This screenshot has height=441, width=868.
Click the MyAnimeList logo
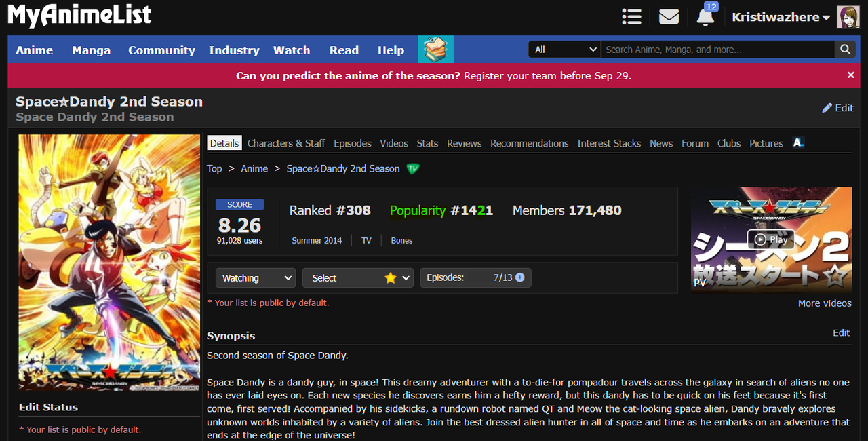click(x=79, y=16)
